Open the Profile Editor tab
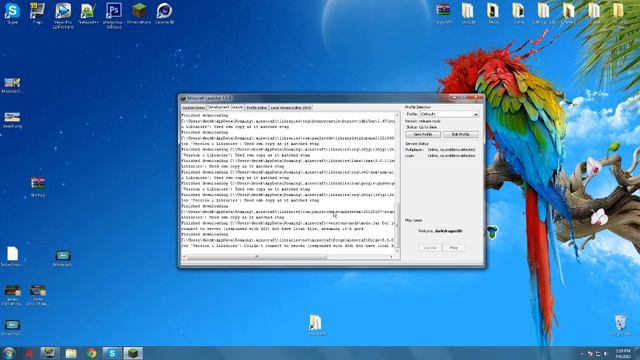The image size is (640, 360). pyautogui.click(x=257, y=108)
